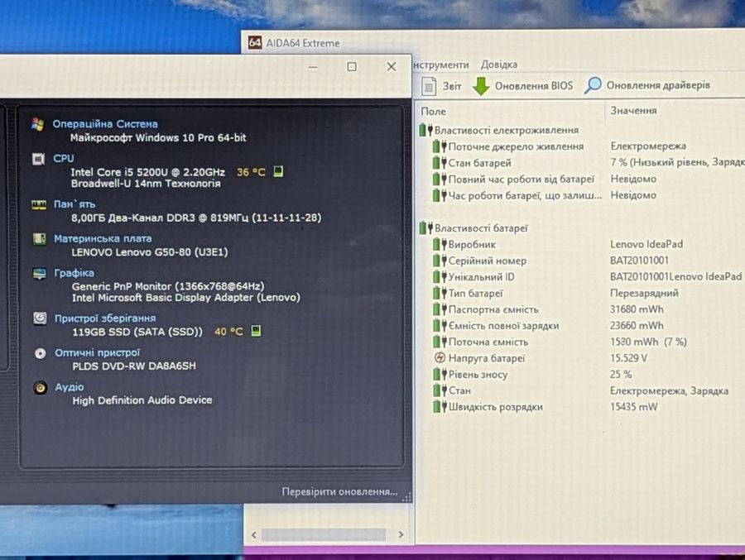Click the AIDA64 Extreme title bar icon

[x=255, y=43]
